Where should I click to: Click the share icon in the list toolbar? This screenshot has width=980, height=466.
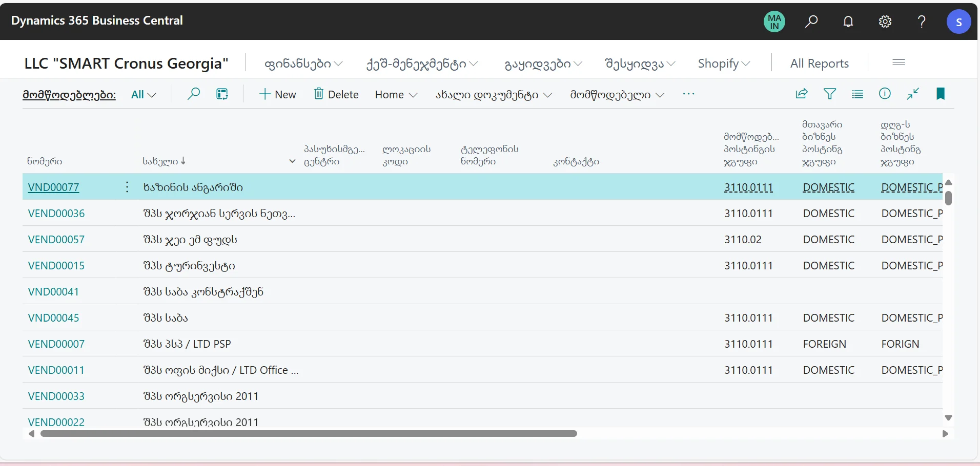[x=802, y=94]
